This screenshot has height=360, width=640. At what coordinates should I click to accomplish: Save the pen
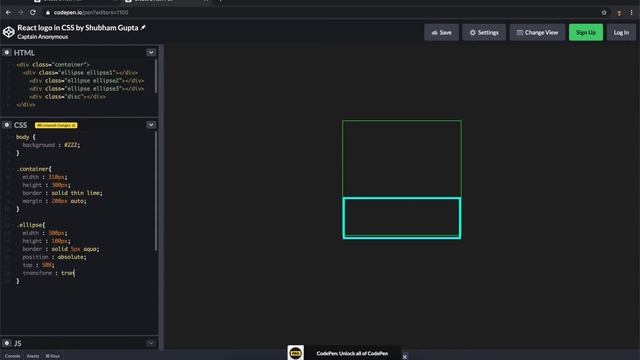(442, 32)
